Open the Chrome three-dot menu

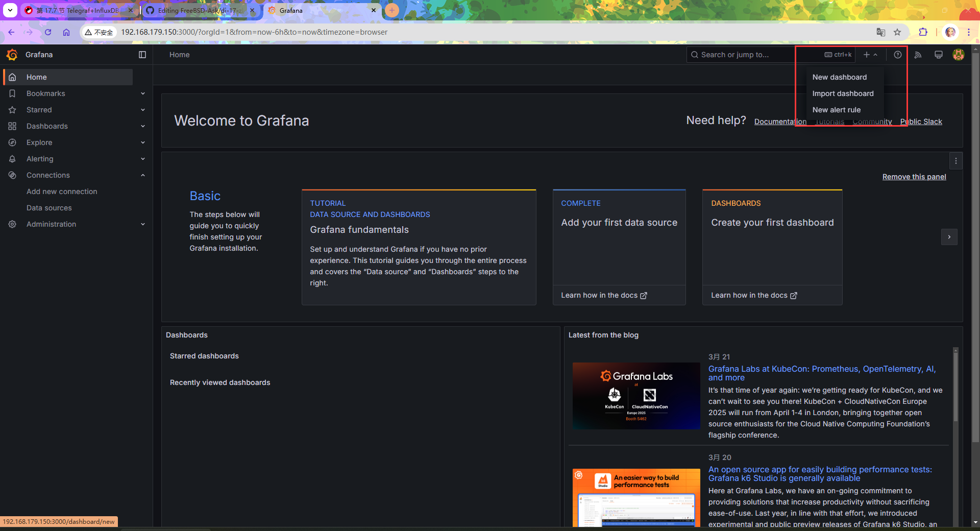click(x=969, y=32)
